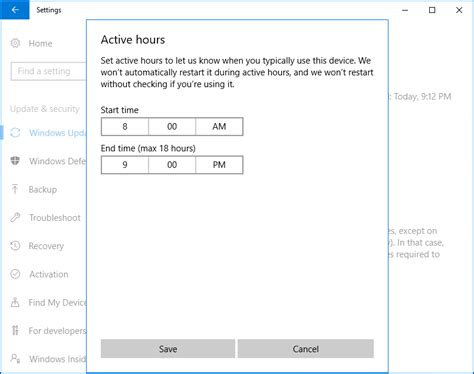Cancel the Active hours dialog
Viewport: 474px width, 374px height.
pyautogui.click(x=306, y=349)
